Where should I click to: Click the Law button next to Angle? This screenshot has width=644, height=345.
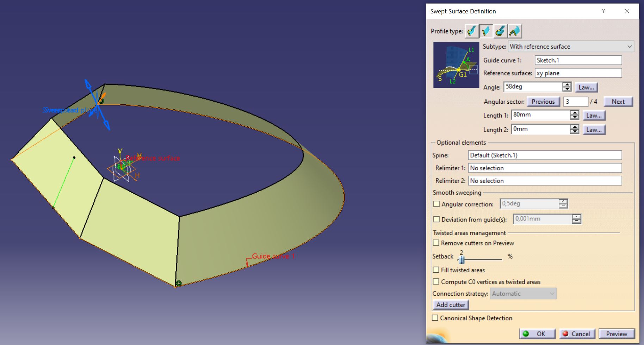(x=586, y=87)
